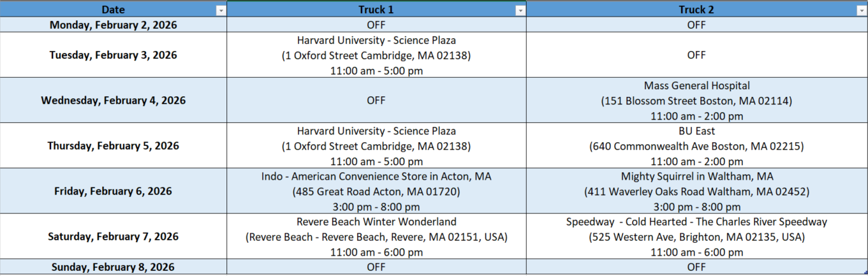The width and height of the screenshot is (868, 276).
Task: Open the Date column filter dropdown
Action: pyautogui.click(x=221, y=10)
